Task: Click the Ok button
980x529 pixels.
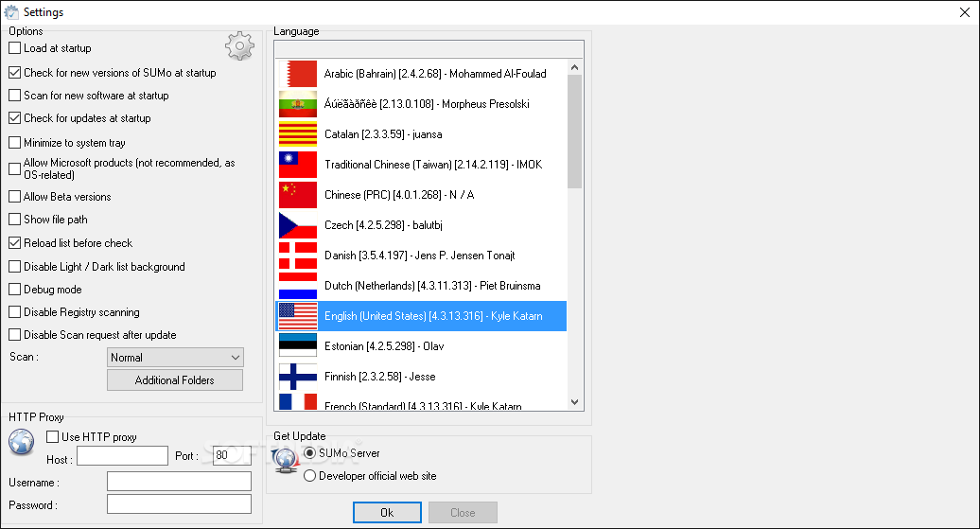Action: 387,513
